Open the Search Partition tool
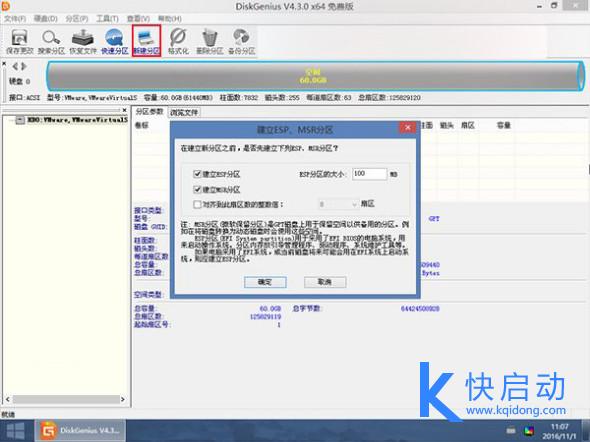The image size is (590, 442). pos(51,41)
